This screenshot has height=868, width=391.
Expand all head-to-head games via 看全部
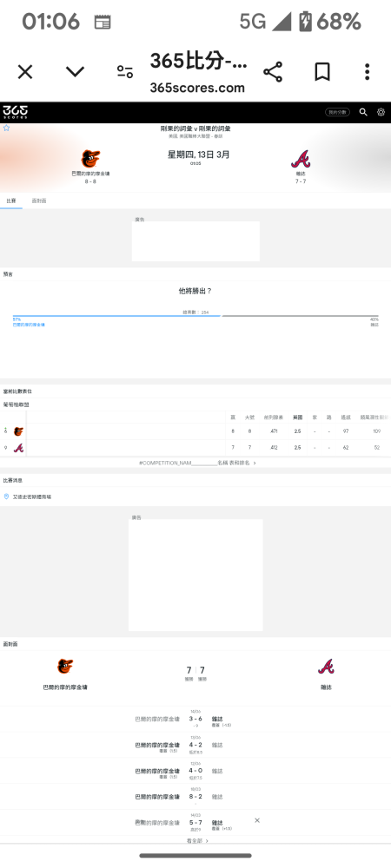click(197, 840)
